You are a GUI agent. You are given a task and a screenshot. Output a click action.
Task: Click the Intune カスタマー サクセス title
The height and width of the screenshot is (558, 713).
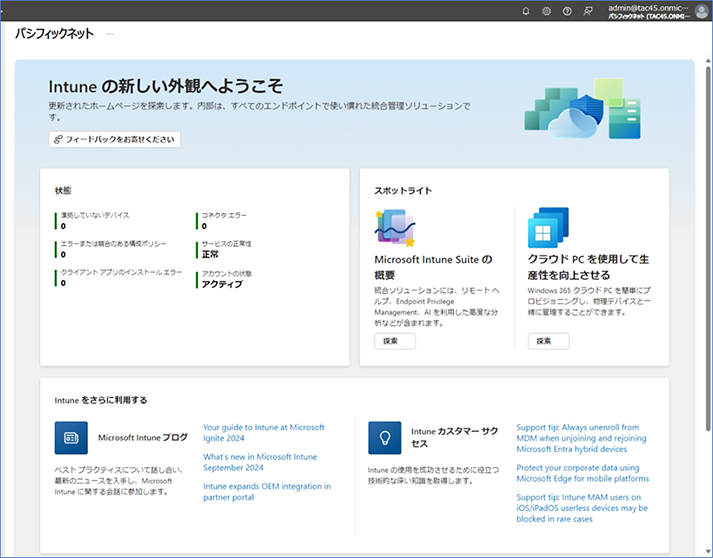(454, 437)
